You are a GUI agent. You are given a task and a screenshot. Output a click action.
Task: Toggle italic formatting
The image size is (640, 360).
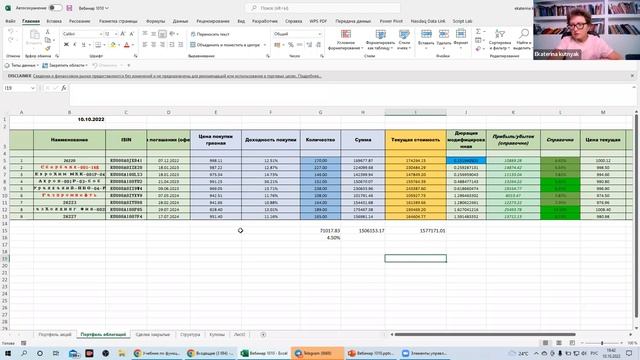coord(75,44)
